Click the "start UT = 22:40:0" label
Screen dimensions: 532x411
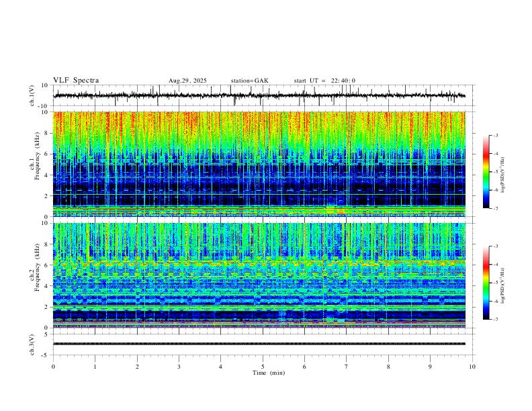[324, 81]
